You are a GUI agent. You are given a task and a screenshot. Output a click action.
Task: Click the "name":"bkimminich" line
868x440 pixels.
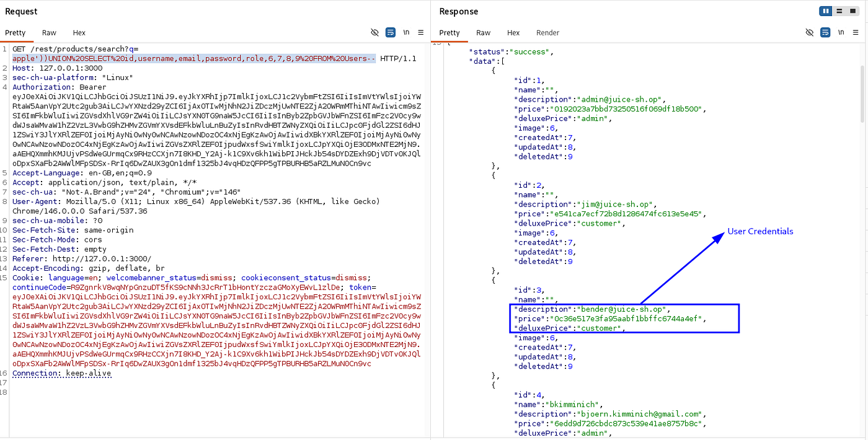tap(558, 404)
